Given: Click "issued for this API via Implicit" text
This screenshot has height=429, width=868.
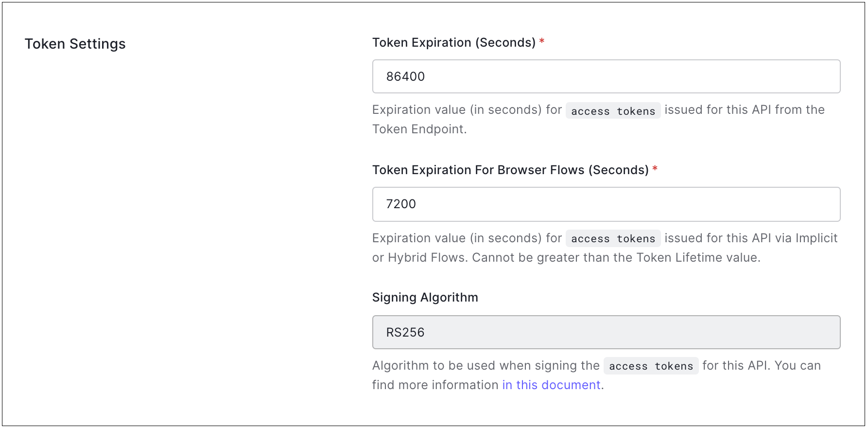Looking at the screenshot, I should coord(750,238).
